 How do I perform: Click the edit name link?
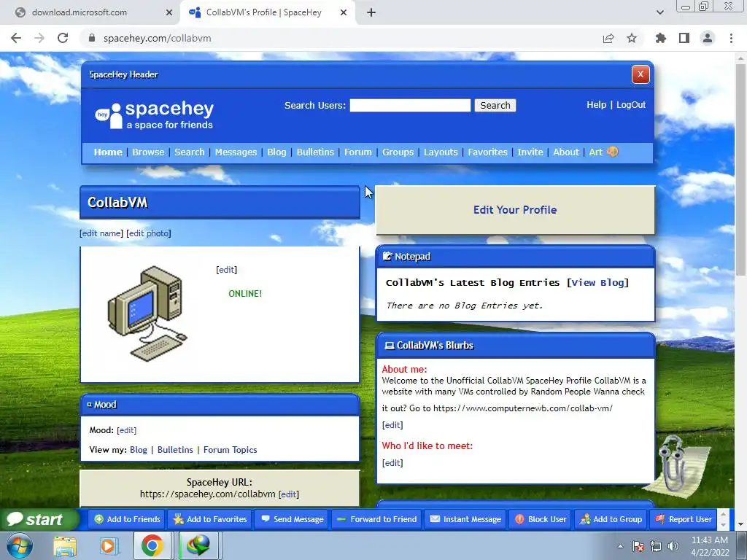pos(101,233)
